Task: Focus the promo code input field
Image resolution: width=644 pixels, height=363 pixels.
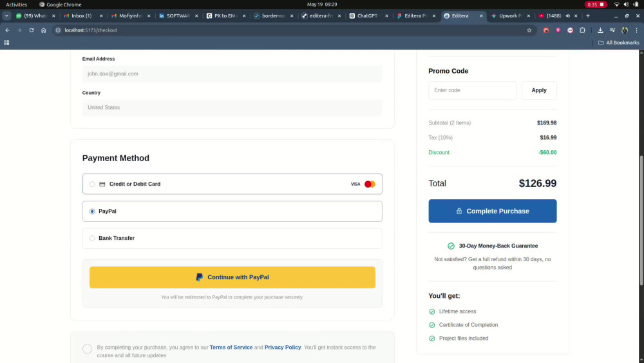Action: (x=472, y=90)
